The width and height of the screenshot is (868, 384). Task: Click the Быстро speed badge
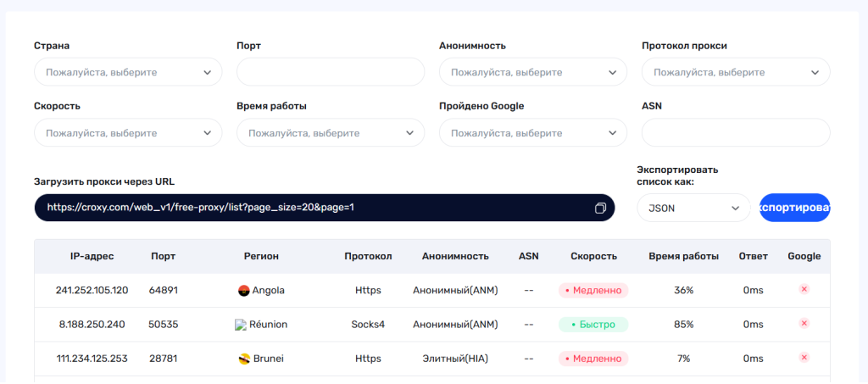pyautogui.click(x=593, y=324)
